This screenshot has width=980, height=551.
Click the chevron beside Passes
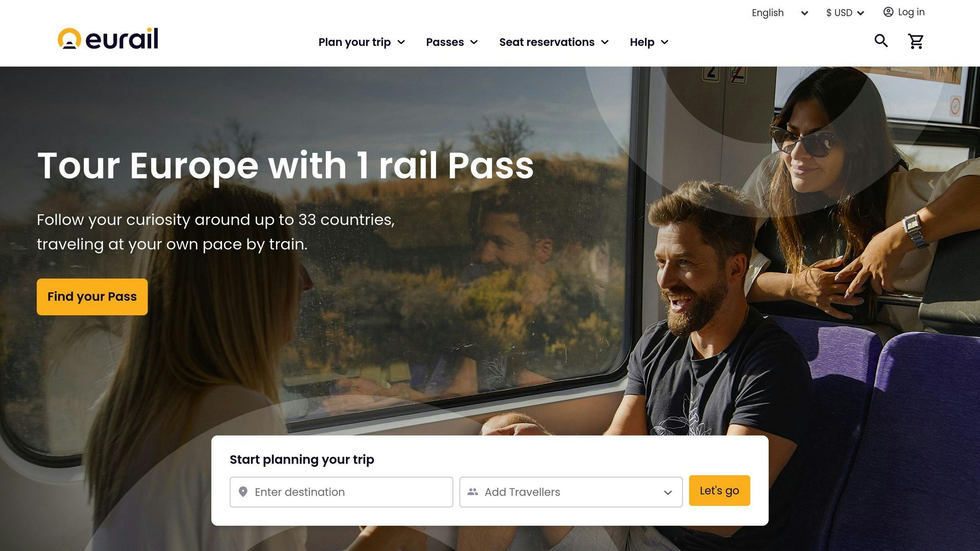pyautogui.click(x=474, y=42)
